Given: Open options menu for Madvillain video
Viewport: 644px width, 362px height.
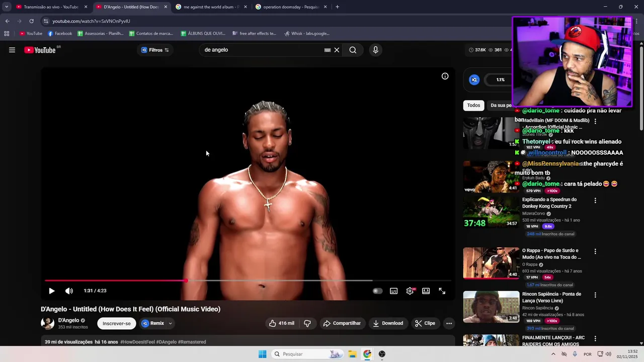Looking at the screenshot, I should 595,121.
